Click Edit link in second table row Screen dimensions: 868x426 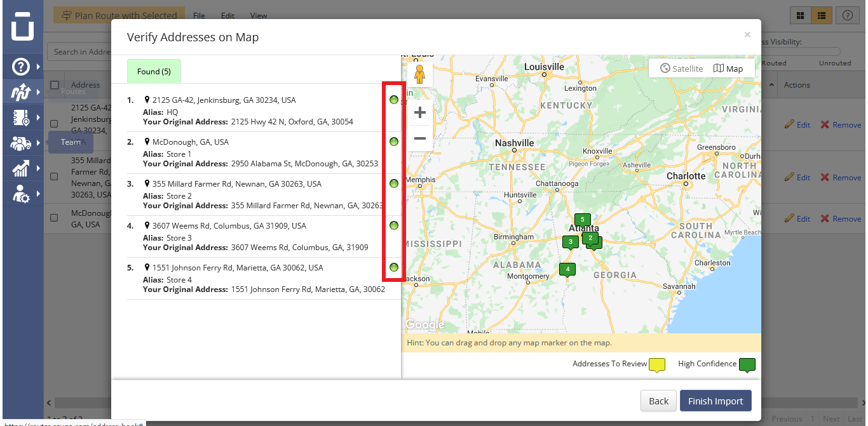tap(797, 177)
